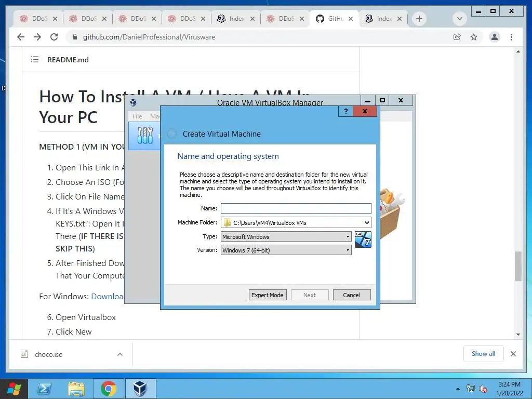Screen dimensions: 532x399
Task: Click the Cancel button in dialog
Action: pos(352,295)
